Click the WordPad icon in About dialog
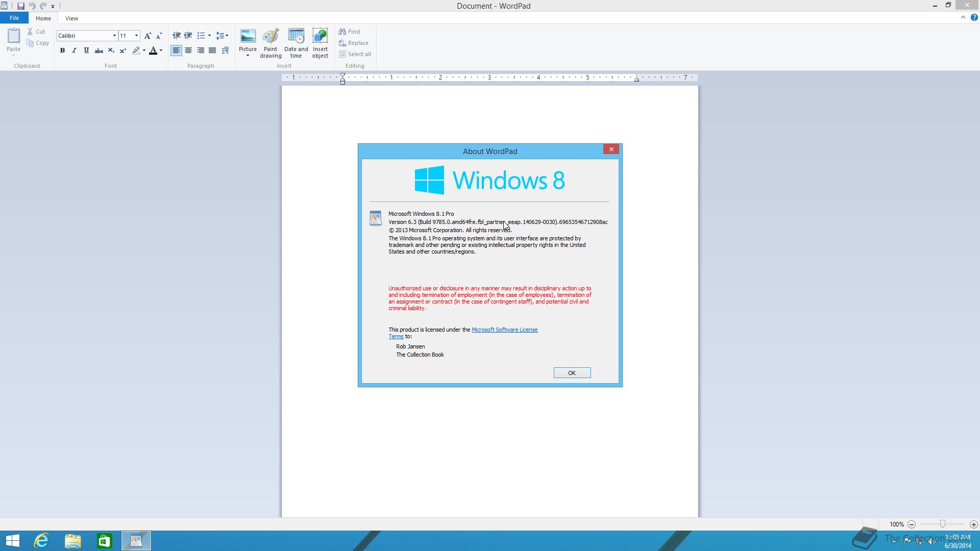 click(x=375, y=218)
